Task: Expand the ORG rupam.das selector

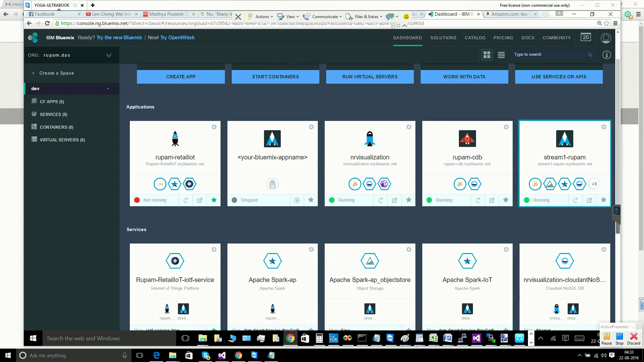Action: 109,55
